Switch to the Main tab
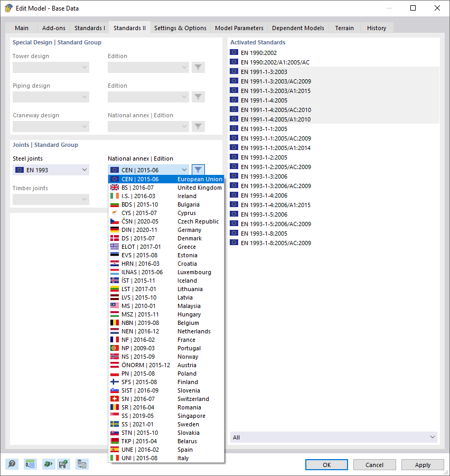450x476 pixels. point(22,28)
